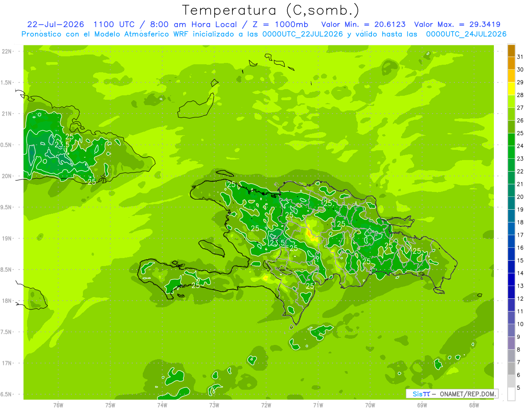Image resolution: width=532 pixels, height=411 pixels.
Task: Click the '18N' latitude label
Action: 7,301
